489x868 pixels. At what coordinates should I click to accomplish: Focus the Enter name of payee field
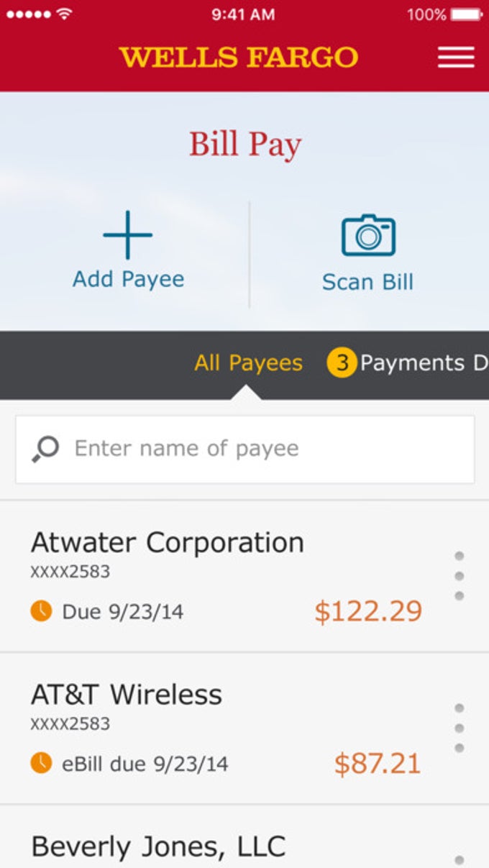click(259, 449)
